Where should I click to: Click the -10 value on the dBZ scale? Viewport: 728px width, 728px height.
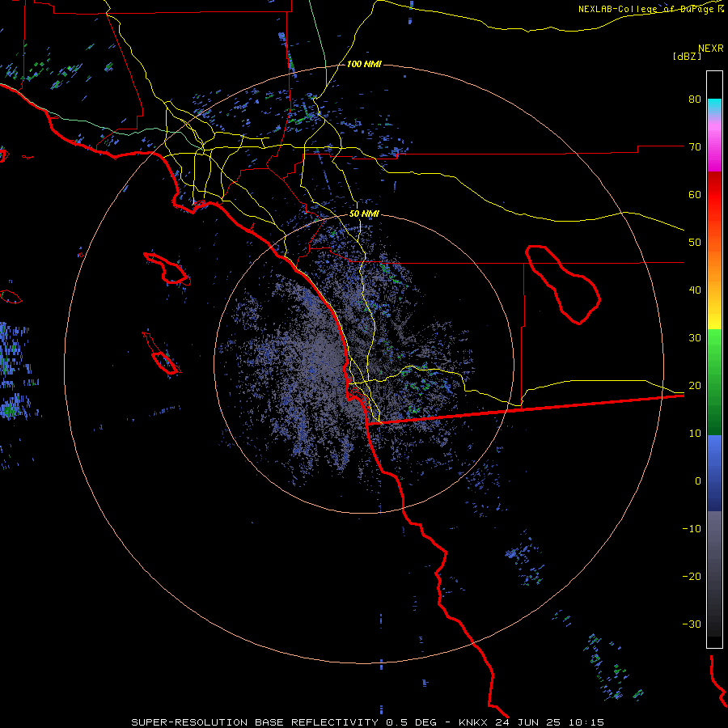pos(692,529)
